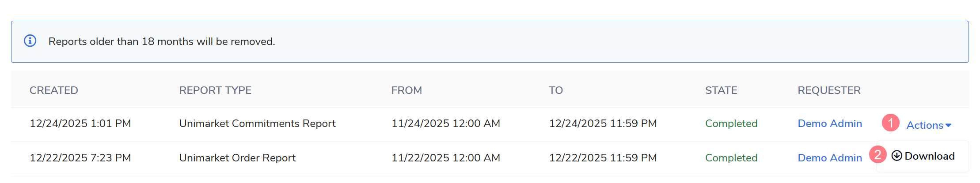Click the red number 1 badge
The width and height of the screenshot is (980, 183).
pyautogui.click(x=890, y=123)
